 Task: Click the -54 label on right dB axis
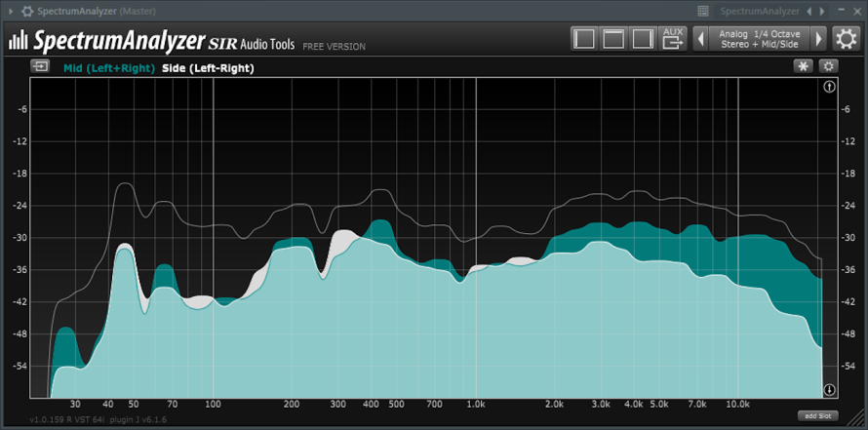point(848,367)
